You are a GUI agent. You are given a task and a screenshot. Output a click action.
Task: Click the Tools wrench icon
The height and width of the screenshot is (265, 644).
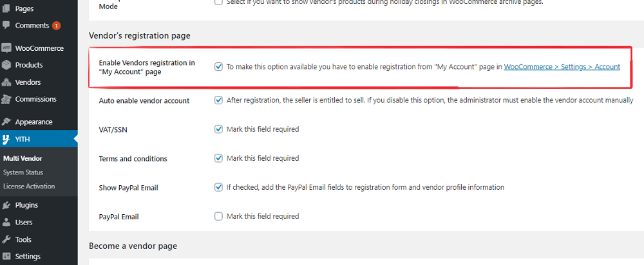pyautogui.click(x=6, y=239)
